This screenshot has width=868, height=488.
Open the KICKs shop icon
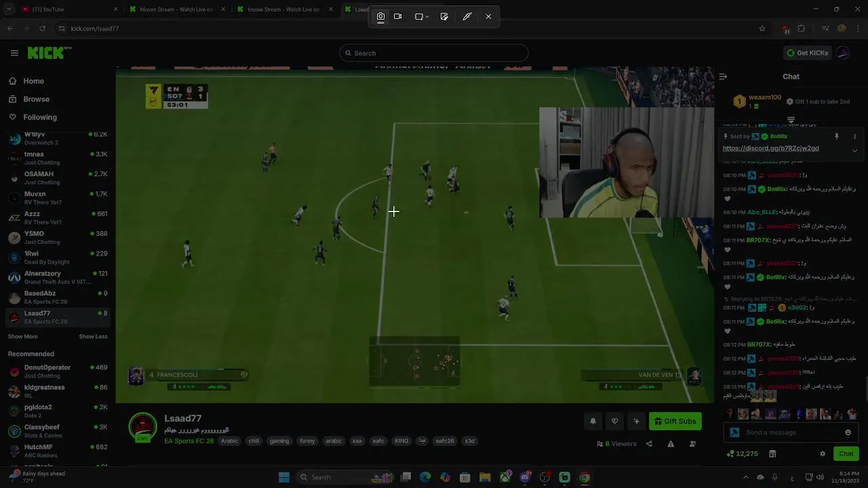click(x=772, y=454)
